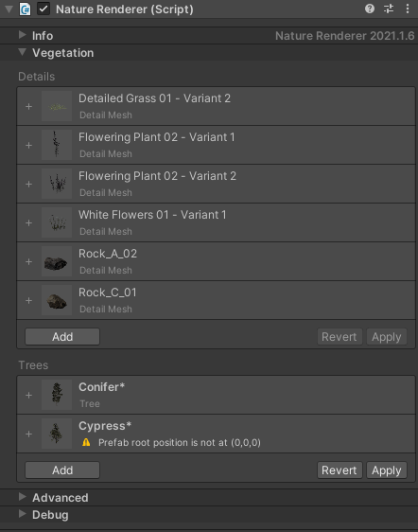Click Add button under Details list
Viewport: 418px width, 532px height.
click(x=62, y=337)
